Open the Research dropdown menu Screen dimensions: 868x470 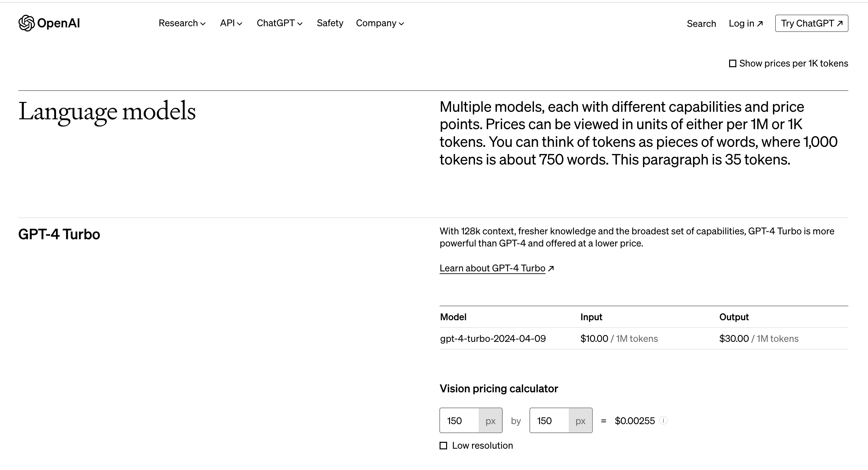coord(182,23)
